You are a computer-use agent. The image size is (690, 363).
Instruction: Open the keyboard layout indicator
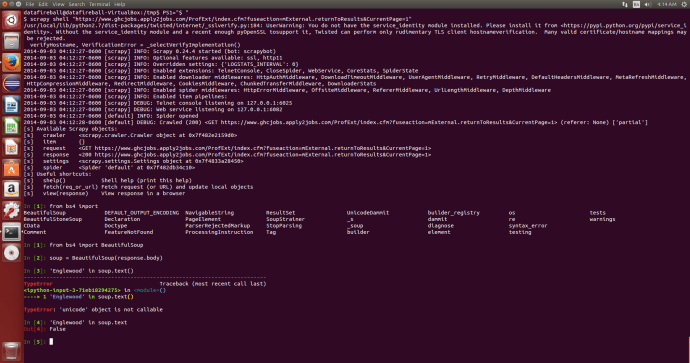636,4
